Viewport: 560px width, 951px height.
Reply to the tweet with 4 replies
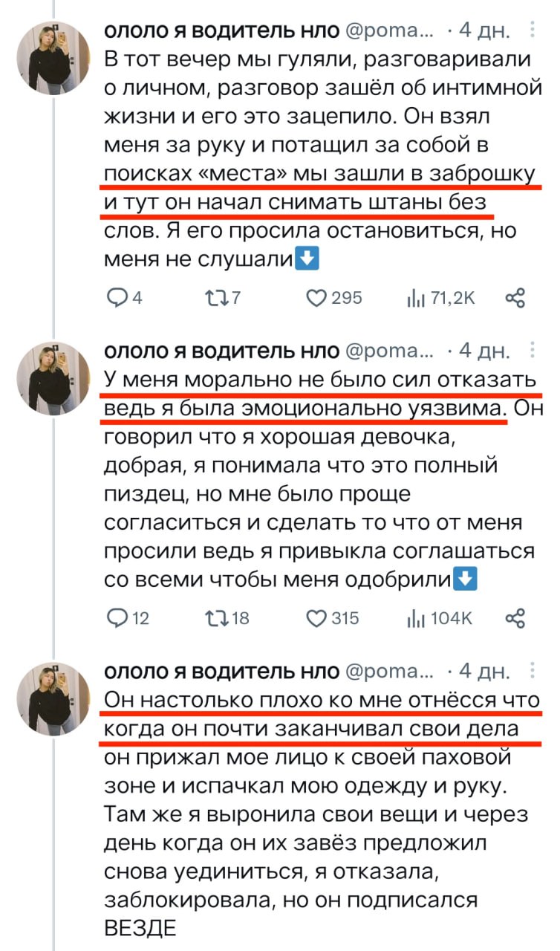click(117, 298)
